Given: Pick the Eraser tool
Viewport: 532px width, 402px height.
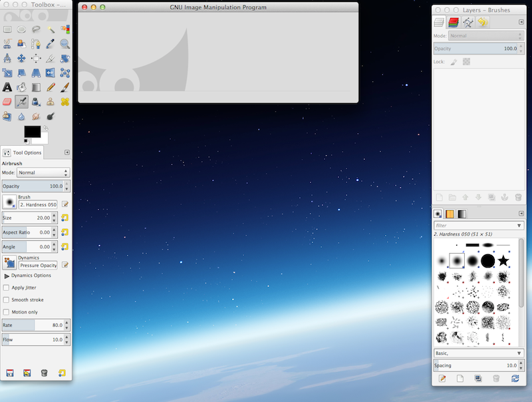Looking at the screenshot, I should click(x=7, y=102).
